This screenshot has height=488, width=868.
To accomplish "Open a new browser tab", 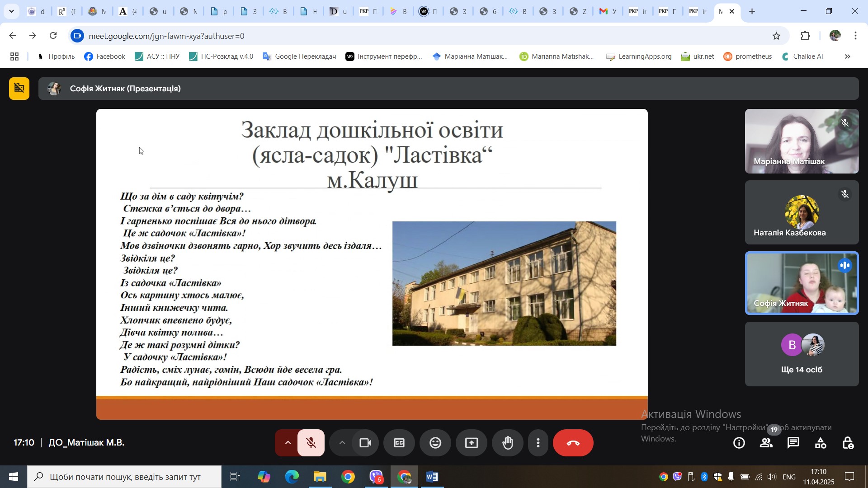I will [752, 11].
